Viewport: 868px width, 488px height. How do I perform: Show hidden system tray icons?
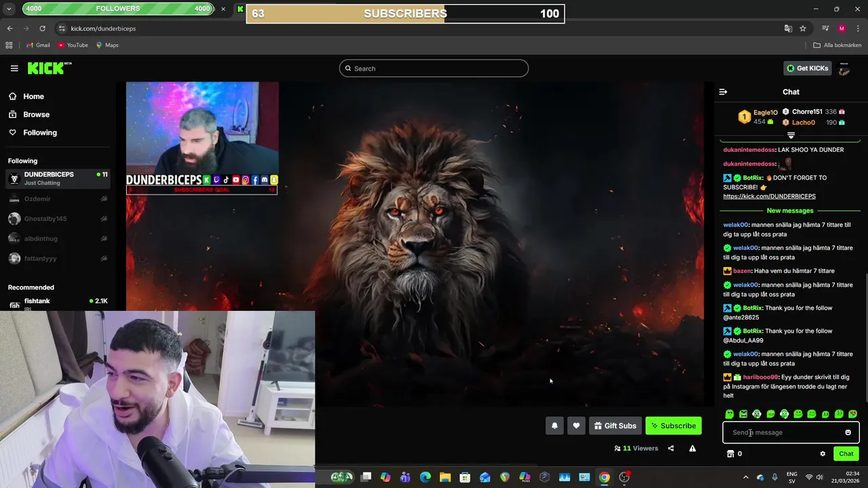pyautogui.click(x=746, y=477)
